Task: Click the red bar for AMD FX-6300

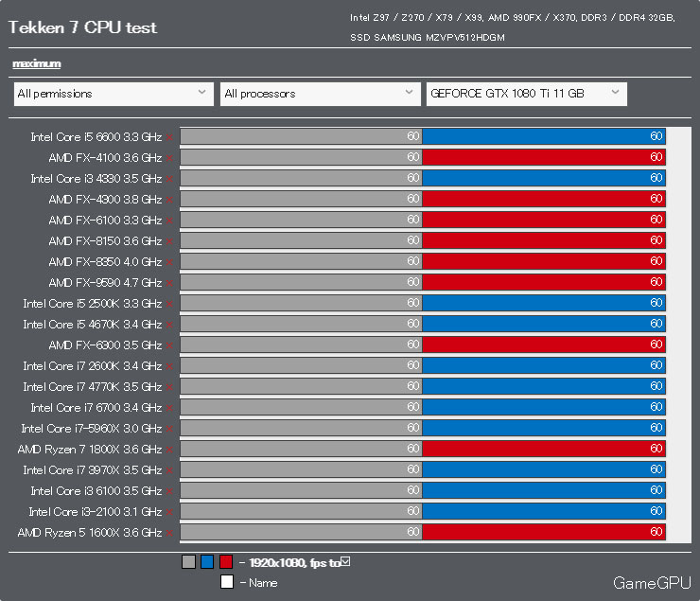Action: point(544,345)
